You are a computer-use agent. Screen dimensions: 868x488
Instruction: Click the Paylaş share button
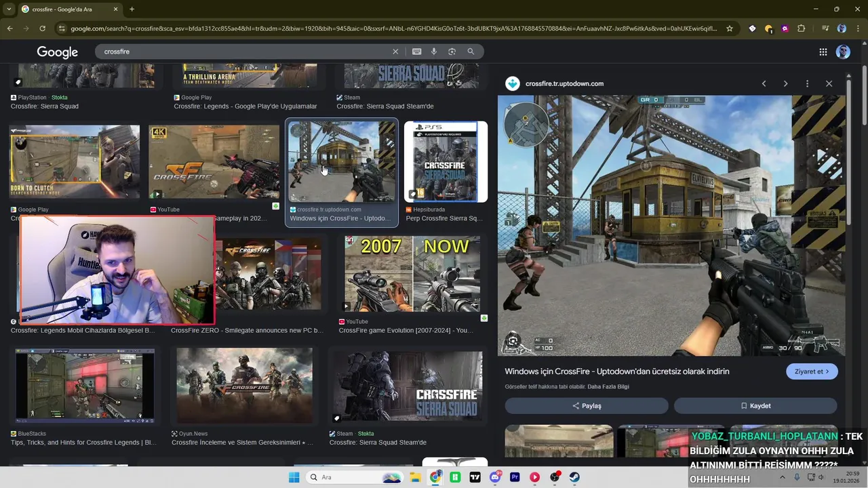tap(587, 405)
